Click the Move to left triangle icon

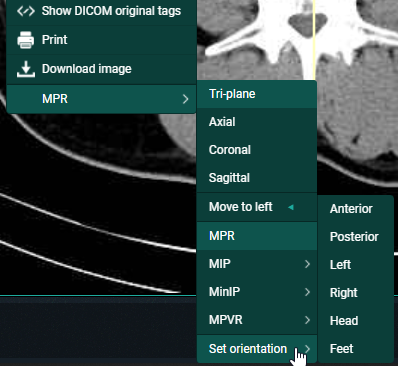click(291, 207)
